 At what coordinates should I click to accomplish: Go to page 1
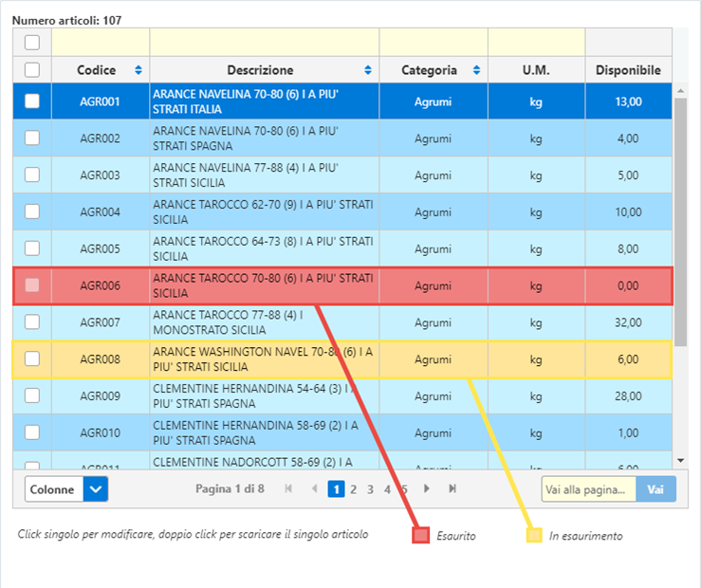(336, 489)
